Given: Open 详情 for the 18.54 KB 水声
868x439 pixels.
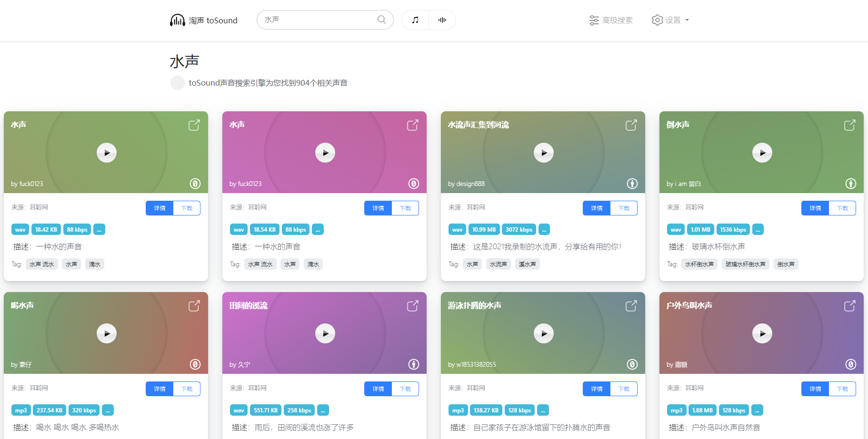Looking at the screenshot, I should [378, 208].
